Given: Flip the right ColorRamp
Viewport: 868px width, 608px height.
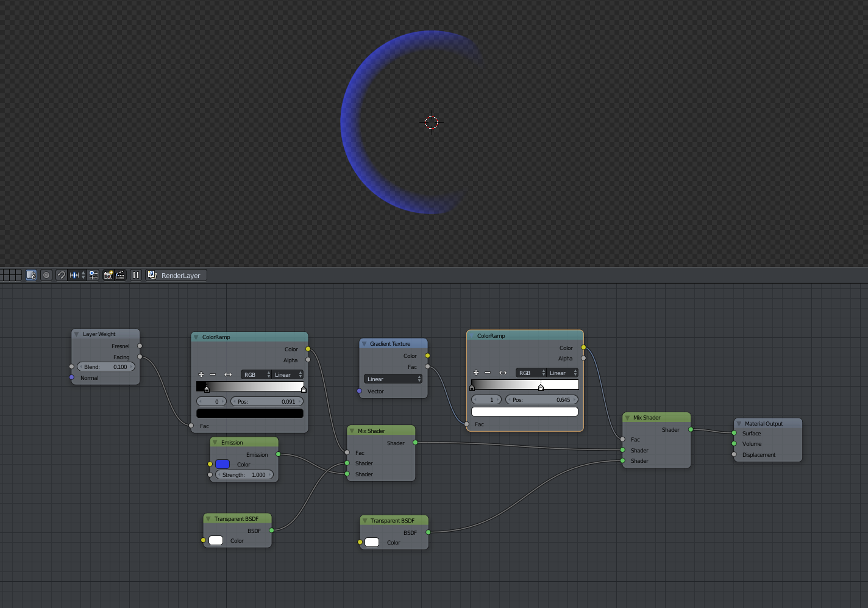Looking at the screenshot, I should (503, 373).
